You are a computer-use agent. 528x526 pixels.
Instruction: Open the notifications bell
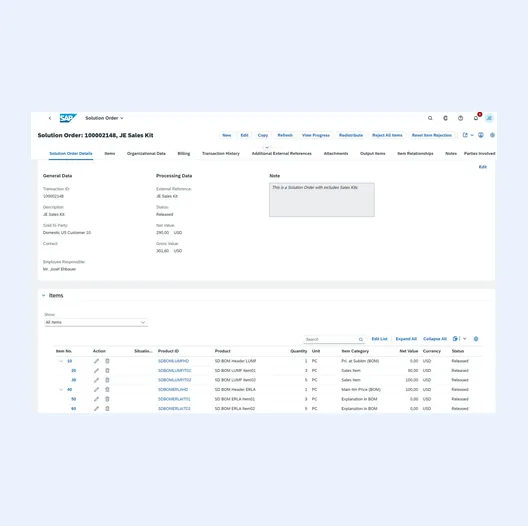coord(476,118)
